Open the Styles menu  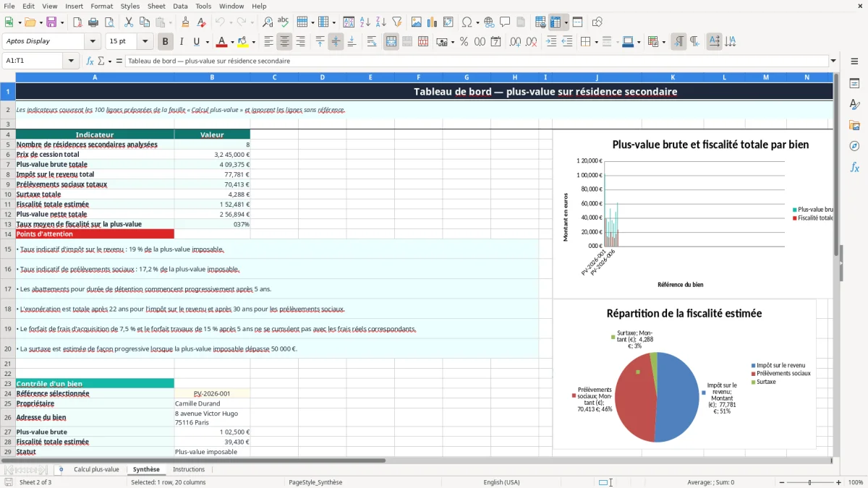click(x=130, y=6)
